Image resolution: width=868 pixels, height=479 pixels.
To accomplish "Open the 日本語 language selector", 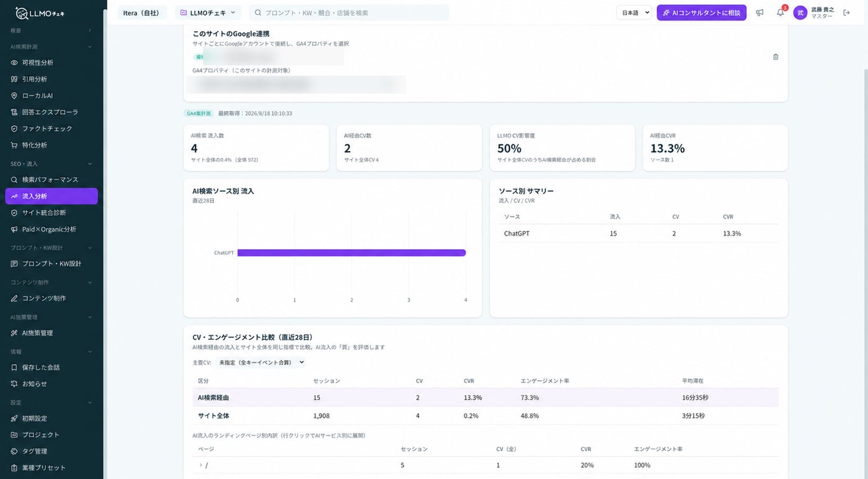I will tap(634, 12).
